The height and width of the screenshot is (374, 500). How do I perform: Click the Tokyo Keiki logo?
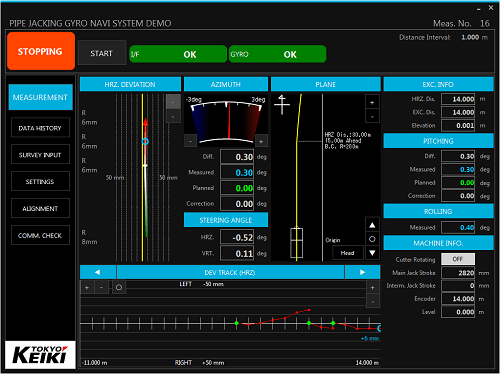point(40,355)
